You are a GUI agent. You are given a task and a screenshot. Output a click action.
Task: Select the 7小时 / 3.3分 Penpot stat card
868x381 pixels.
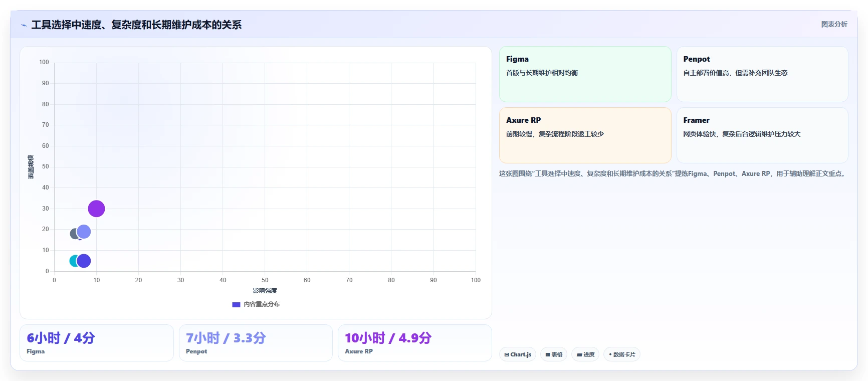pos(256,343)
